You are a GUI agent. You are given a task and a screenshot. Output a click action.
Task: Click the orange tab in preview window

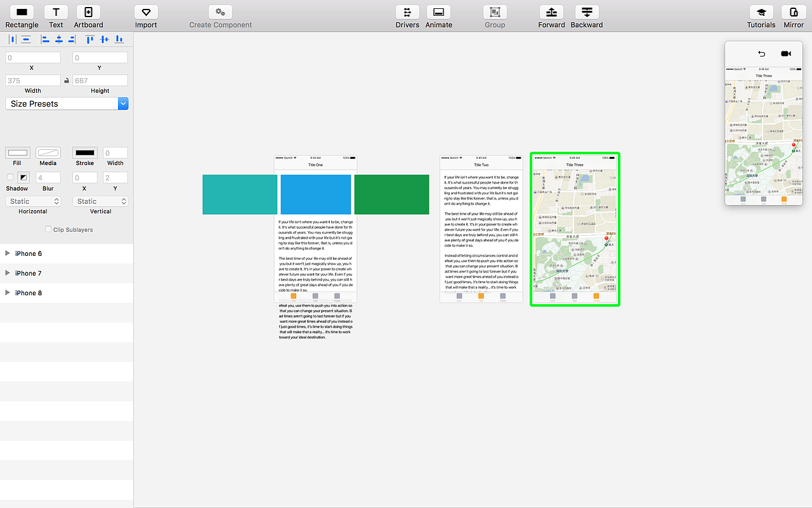784,199
